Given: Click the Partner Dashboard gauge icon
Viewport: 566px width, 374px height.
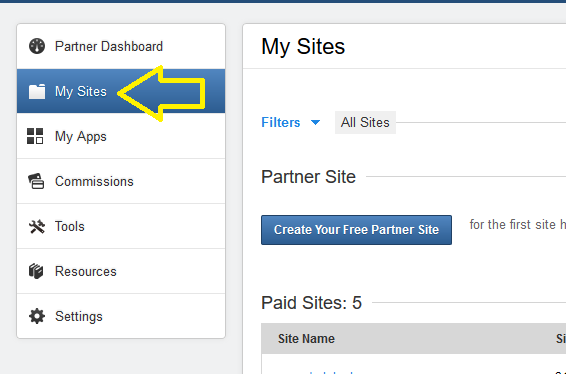Looking at the screenshot, I should tap(37, 46).
